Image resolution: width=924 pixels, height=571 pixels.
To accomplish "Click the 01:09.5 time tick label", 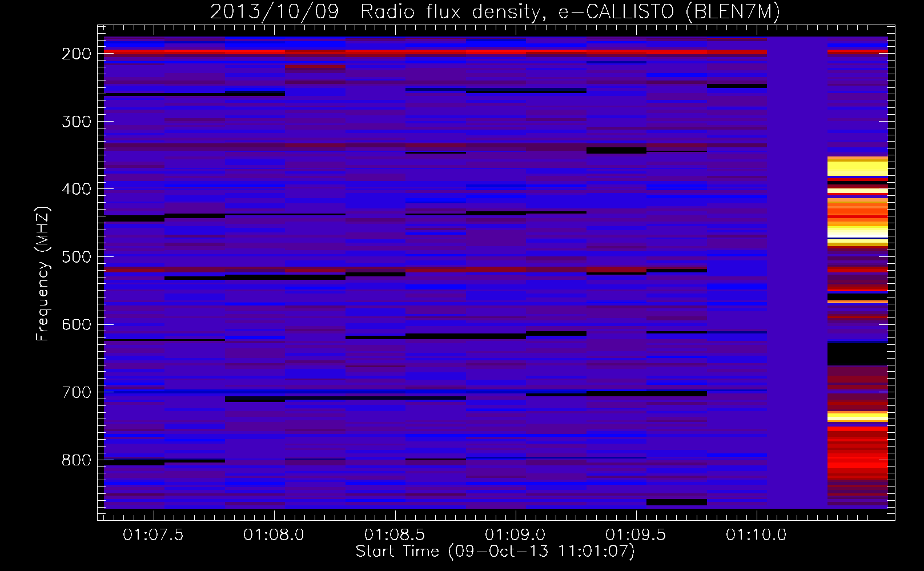I will click(636, 535).
